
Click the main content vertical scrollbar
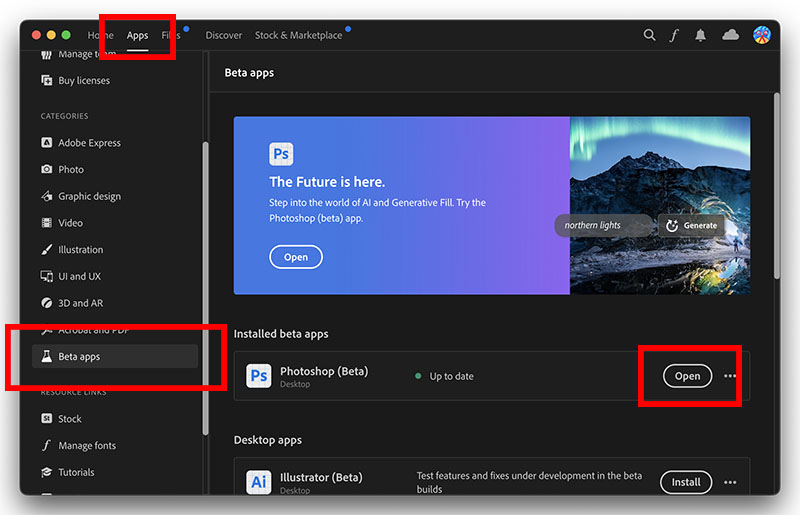777,186
